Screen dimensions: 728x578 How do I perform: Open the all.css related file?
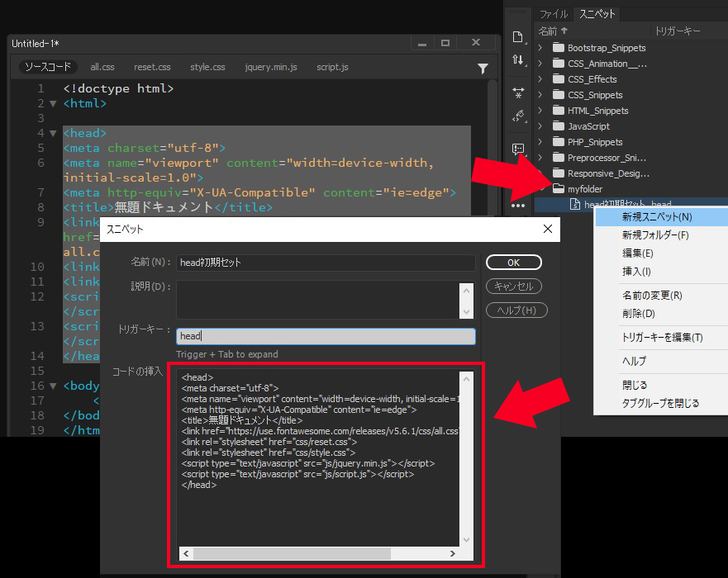click(102, 67)
